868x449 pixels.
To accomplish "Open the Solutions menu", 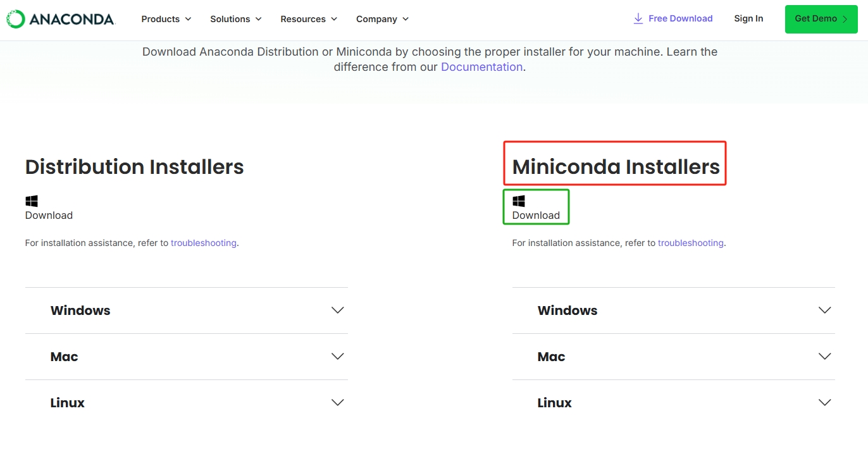I will pyautogui.click(x=236, y=19).
